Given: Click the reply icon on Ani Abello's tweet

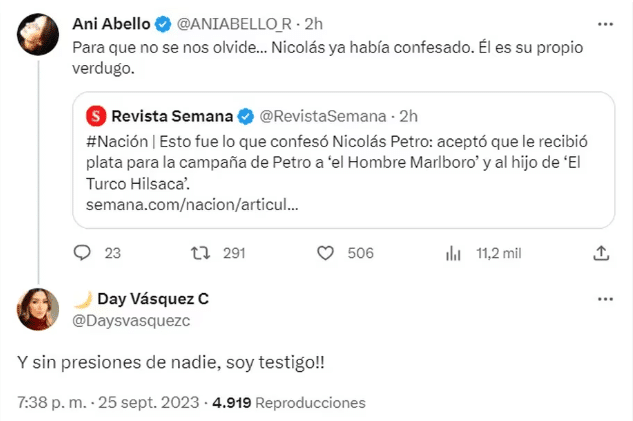Looking at the screenshot, I should [84, 253].
